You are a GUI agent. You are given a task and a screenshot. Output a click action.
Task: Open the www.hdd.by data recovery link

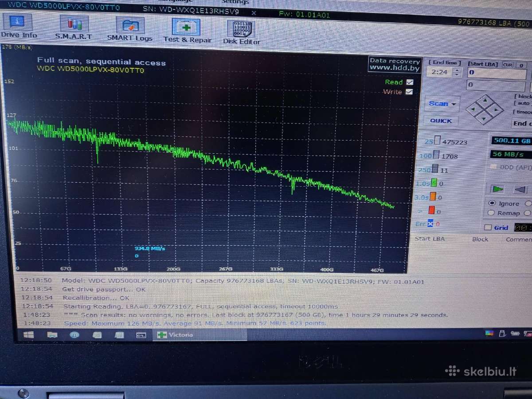click(394, 68)
